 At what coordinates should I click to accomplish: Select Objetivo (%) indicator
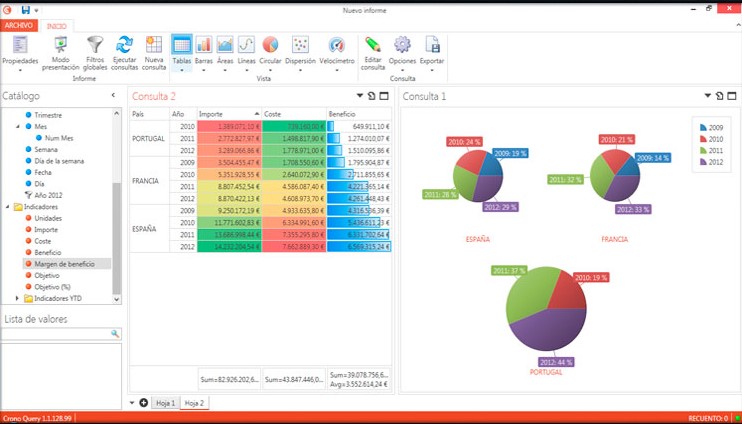pyautogui.click(x=52, y=287)
